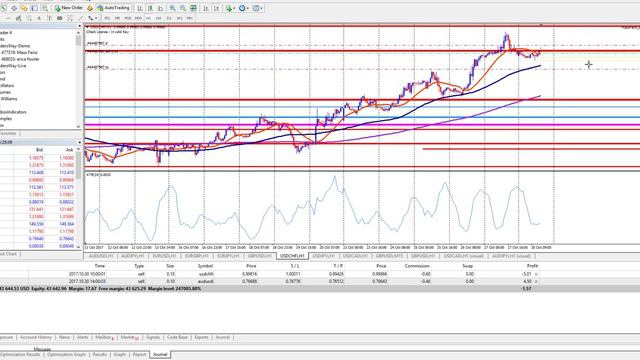The width and height of the screenshot is (640, 360).
Task: Close the Market Watch panel
Action: tap(79, 142)
